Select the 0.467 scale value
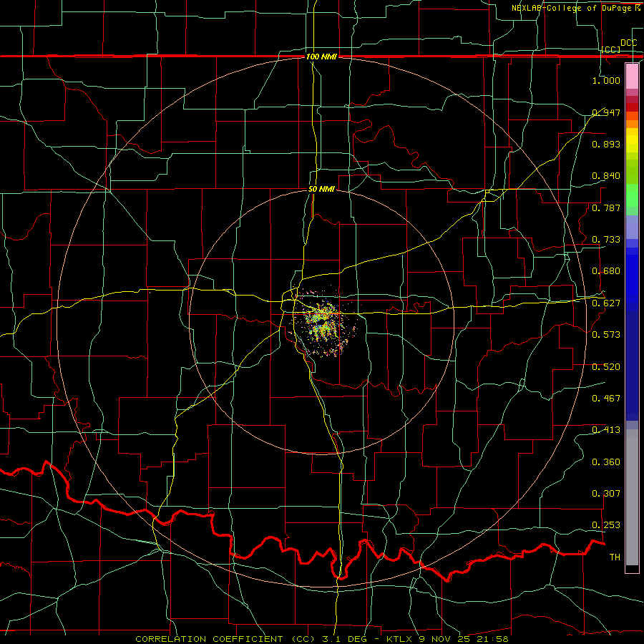Viewport: 644px width, 644px height. pyautogui.click(x=606, y=399)
